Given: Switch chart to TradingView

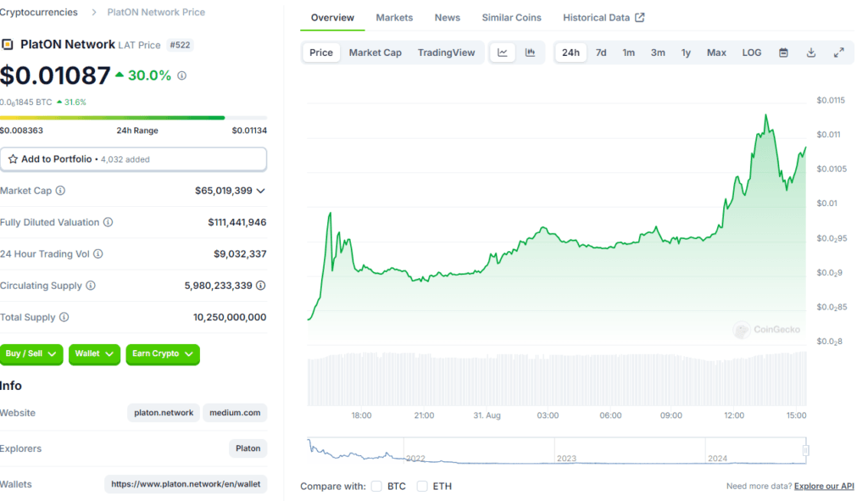Looking at the screenshot, I should [446, 53].
